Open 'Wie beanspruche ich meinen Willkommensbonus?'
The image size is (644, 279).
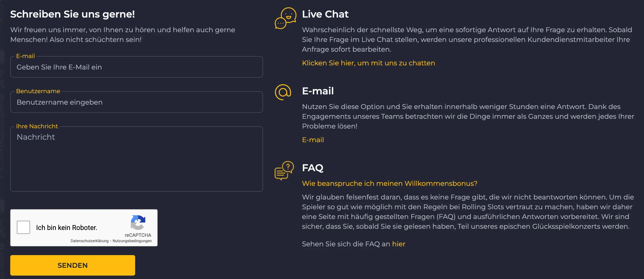click(x=390, y=183)
